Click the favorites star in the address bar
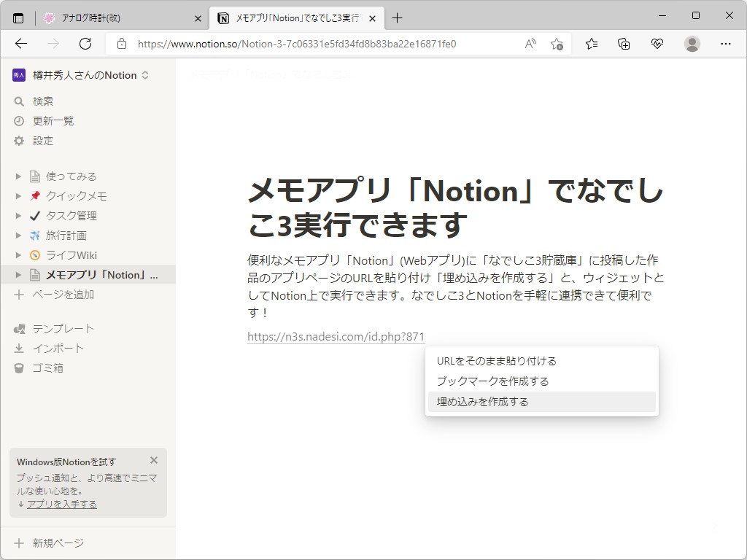Viewport: 747px width, 560px height. 556,44
